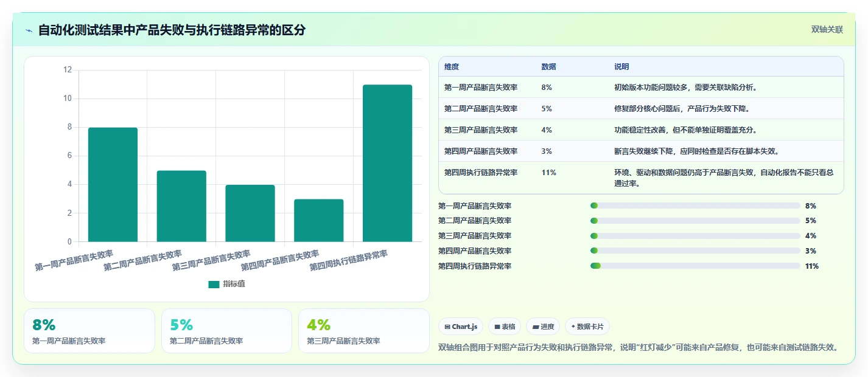Click the 指标值 legend label
868x377 pixels.
pyautogui.click(x=234, y=284)
